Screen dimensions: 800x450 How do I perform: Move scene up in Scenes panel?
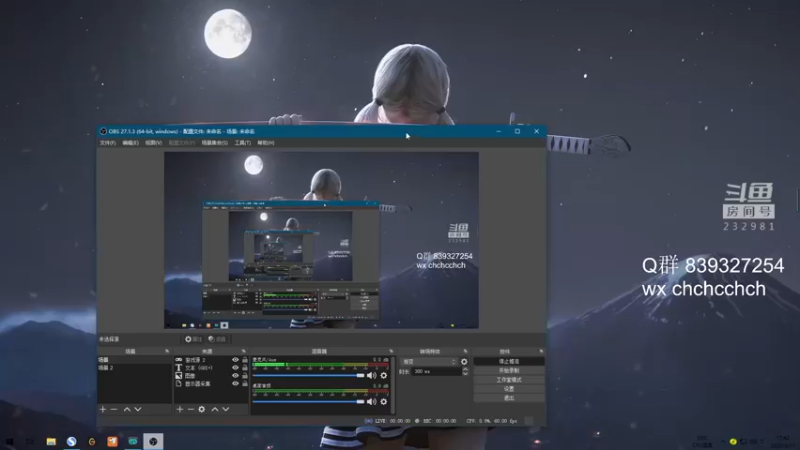pyautogui.click(x=127, y=409)
